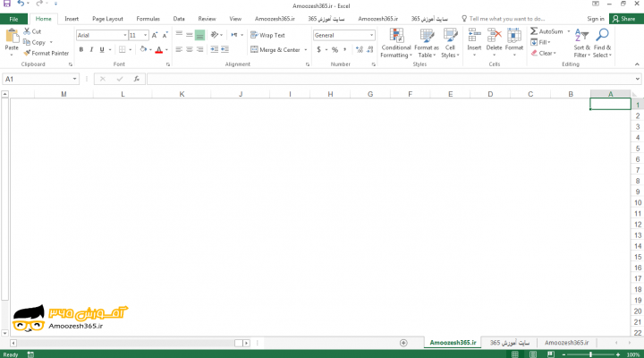Toggle Center horizontal alignment
This screenshot has width=644, height=358.
190,49
